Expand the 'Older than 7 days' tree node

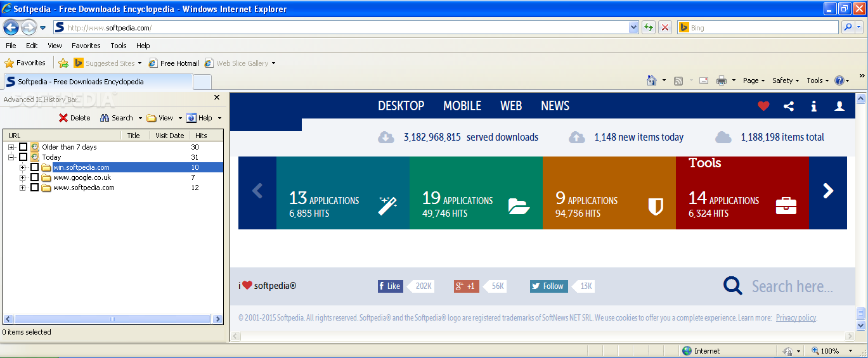click(x=11, y=147)
